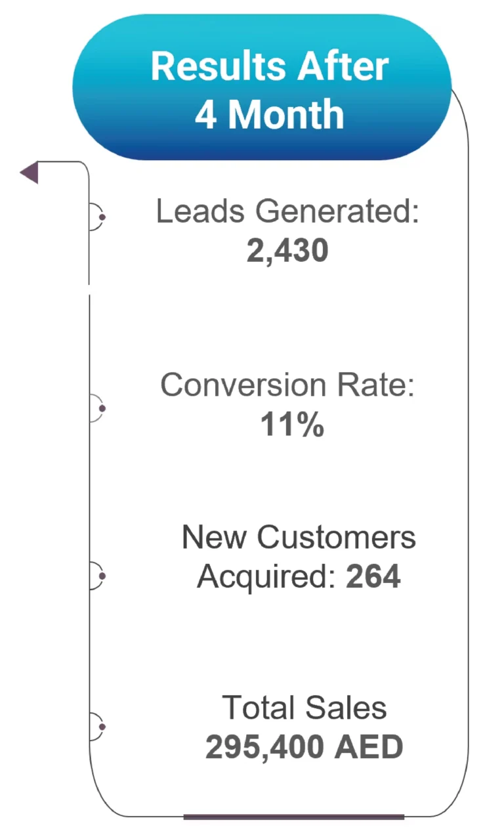Click the "Total Sales" label
Image resolution: width=504 pixels, height=837 pixels.
304,708
